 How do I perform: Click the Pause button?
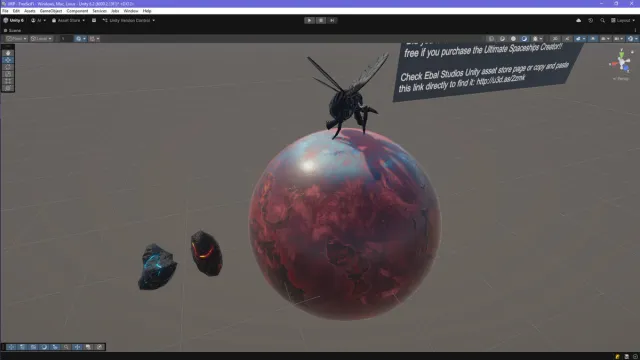coord(321,20)
